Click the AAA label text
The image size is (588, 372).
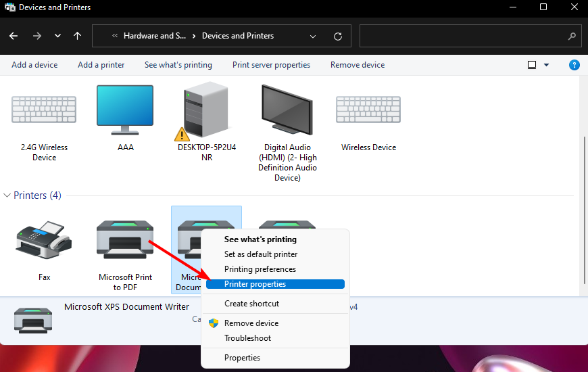pos(125,147)
